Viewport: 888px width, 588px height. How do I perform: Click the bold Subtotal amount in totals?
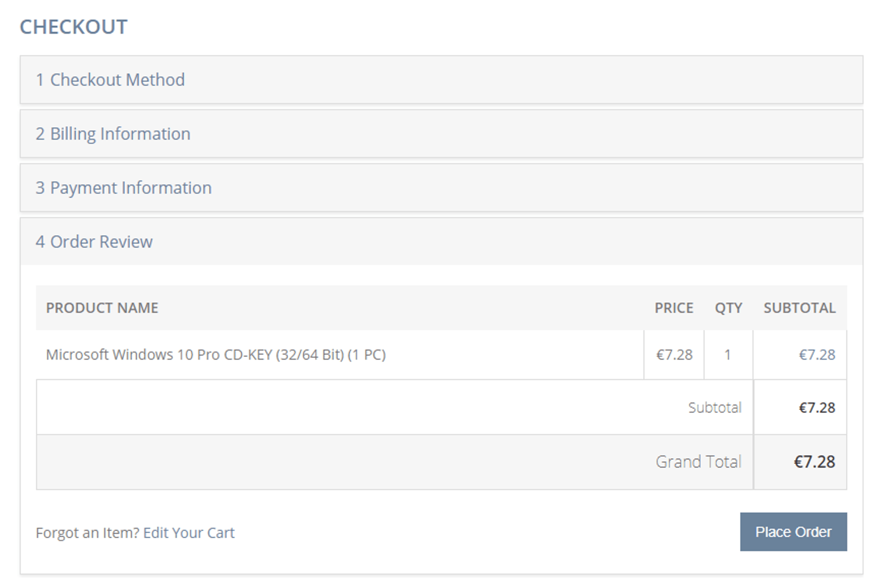coord(817,407)
